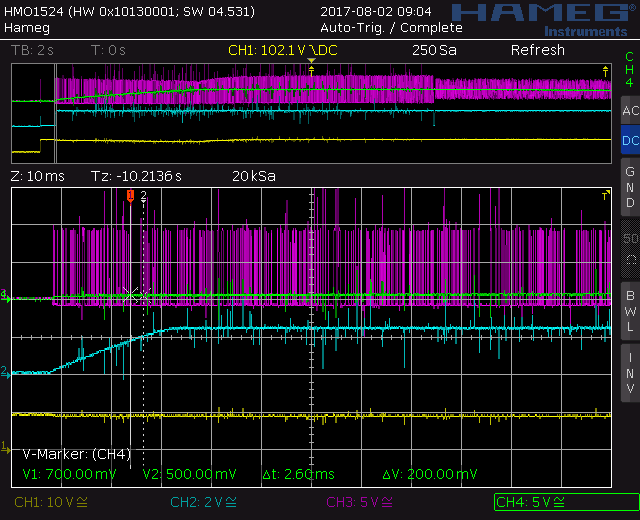This screenshot has height=520, width=640.
Task: Click the Z: 10 ms zoom timebase readout
Action: (37, 176)
